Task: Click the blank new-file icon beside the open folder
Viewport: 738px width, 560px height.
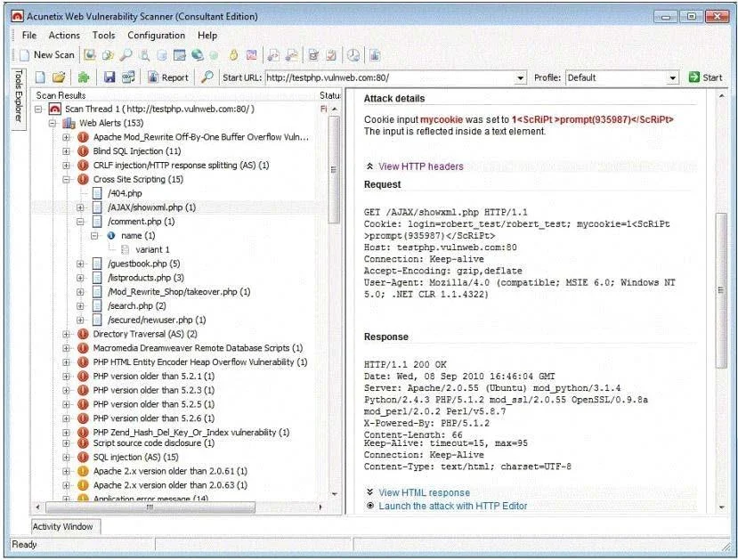Action: (x=40, y=77)
